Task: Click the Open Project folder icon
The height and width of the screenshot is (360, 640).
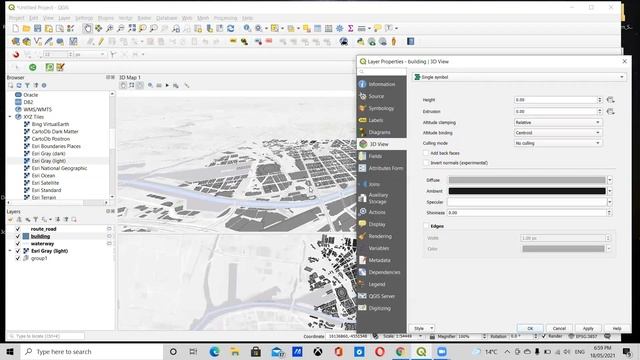Action: [x=27, y=28]
